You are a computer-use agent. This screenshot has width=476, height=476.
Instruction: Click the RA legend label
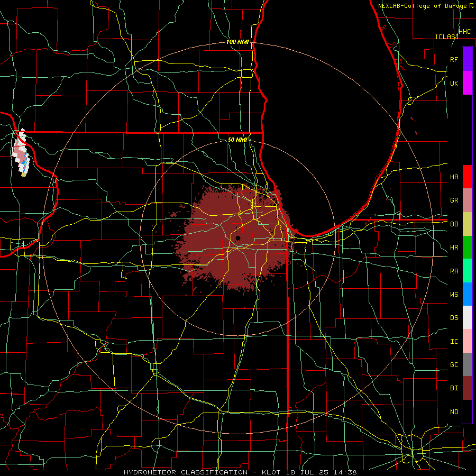pyautogui.click(x=454, y=271)
